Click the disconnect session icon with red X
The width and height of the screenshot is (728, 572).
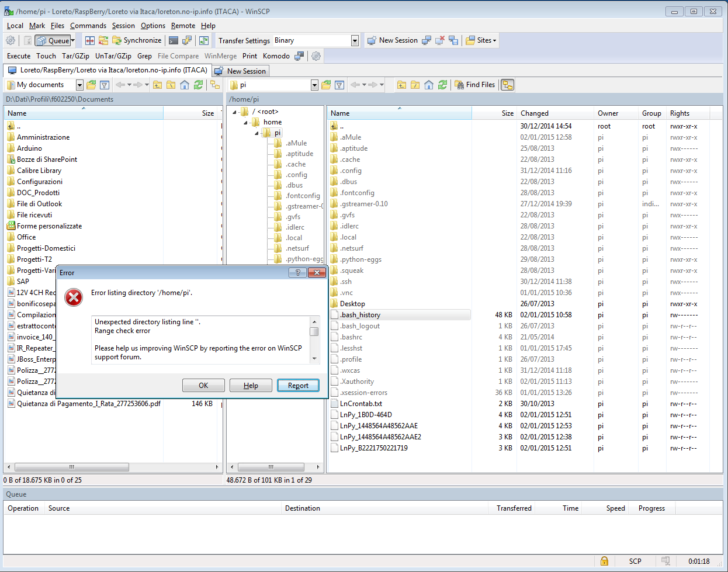click(440, 40)
